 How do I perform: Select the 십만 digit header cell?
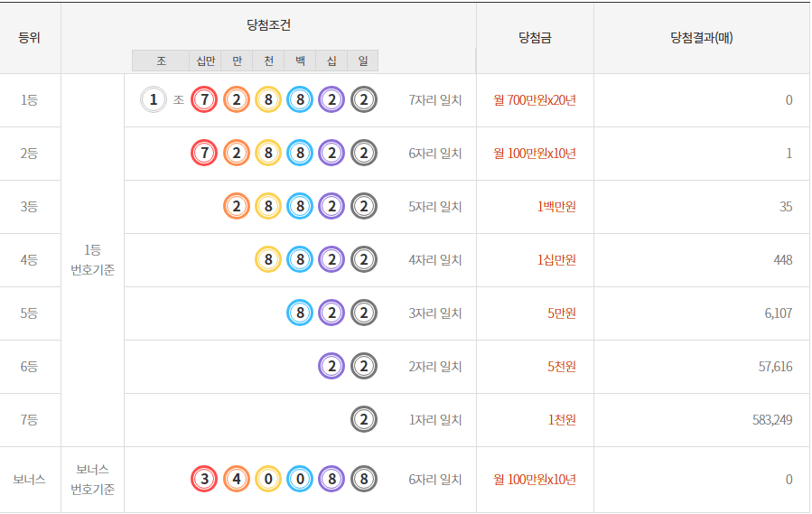pyautogui.click(x=205, y=61)
